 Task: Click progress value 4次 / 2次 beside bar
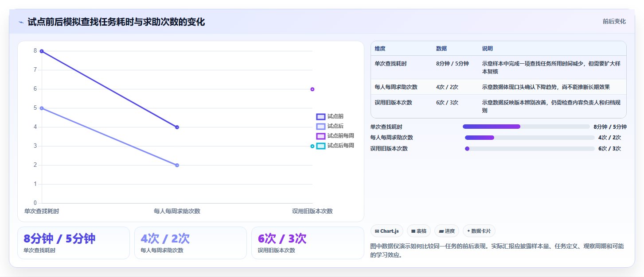609,138
